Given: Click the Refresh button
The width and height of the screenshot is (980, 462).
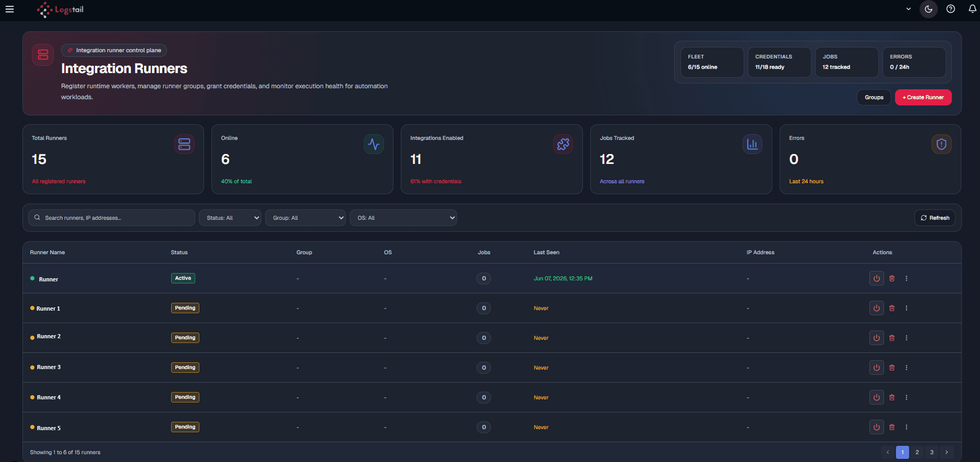Looking at the screenshot, I should click(x=935, y=218).
